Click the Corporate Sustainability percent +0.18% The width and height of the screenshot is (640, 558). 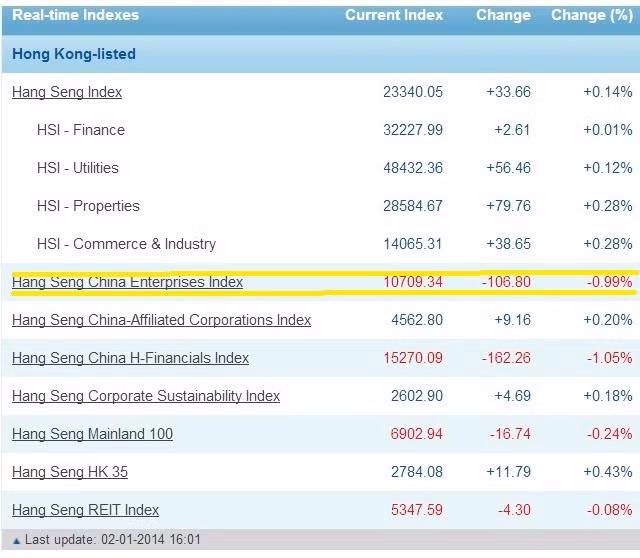[x=608, y=396]
